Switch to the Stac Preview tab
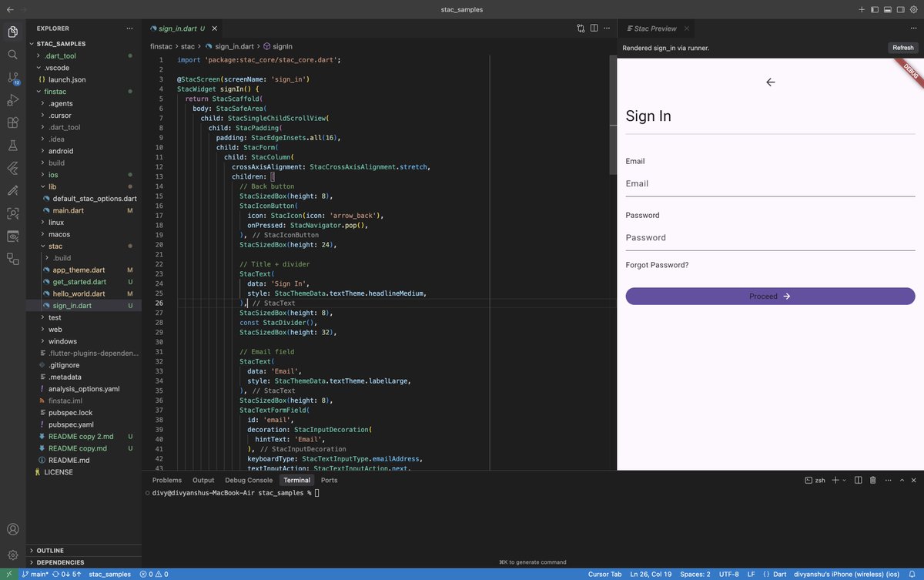Screen dimensions: 924x580 click(657, 28)
